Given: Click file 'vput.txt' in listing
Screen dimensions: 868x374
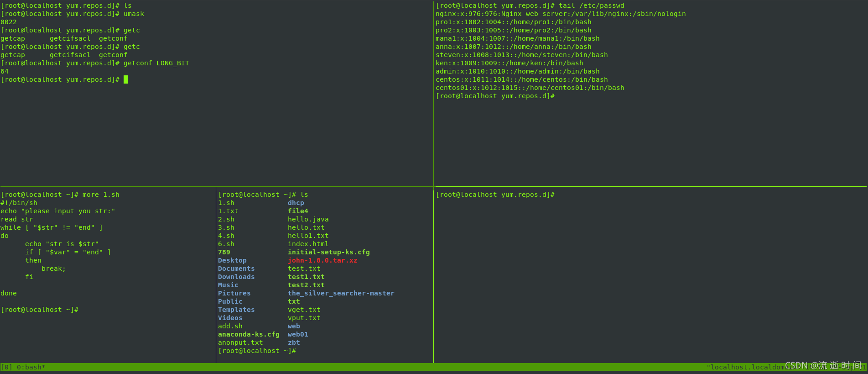Looking at the screenshot, I should pyautogui.click(x=304, y=318).
